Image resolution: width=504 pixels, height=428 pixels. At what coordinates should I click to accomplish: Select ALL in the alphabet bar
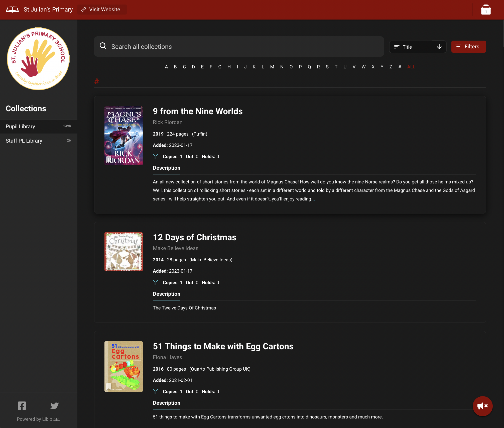[411, 67]
